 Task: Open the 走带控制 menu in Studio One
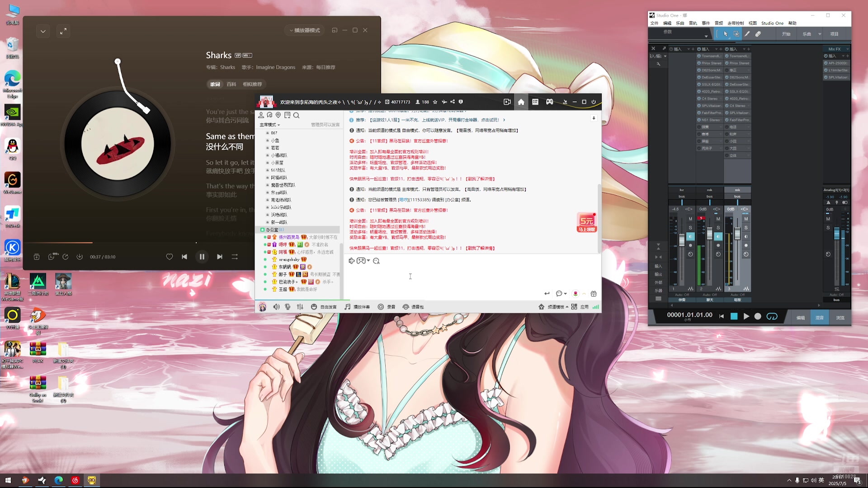click(x=736, y=23)
